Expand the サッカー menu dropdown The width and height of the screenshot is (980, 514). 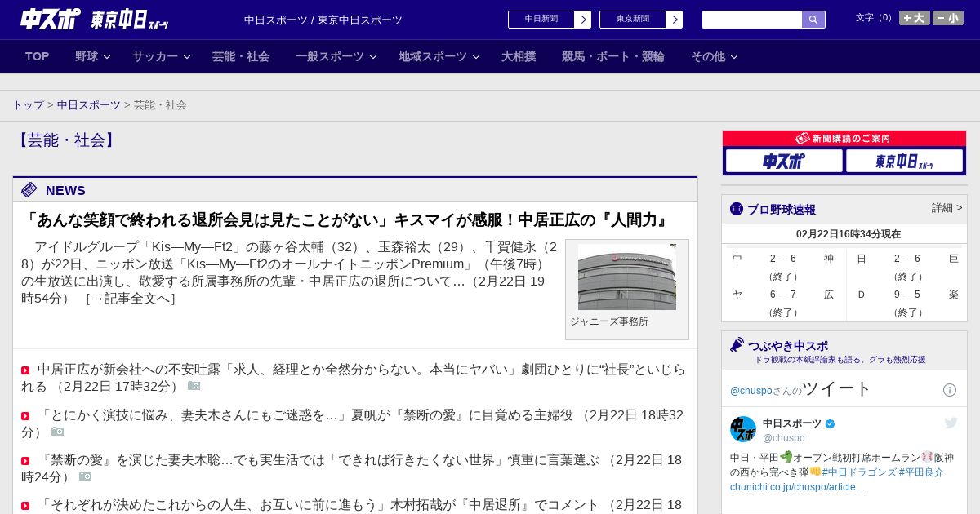point(162,56)
